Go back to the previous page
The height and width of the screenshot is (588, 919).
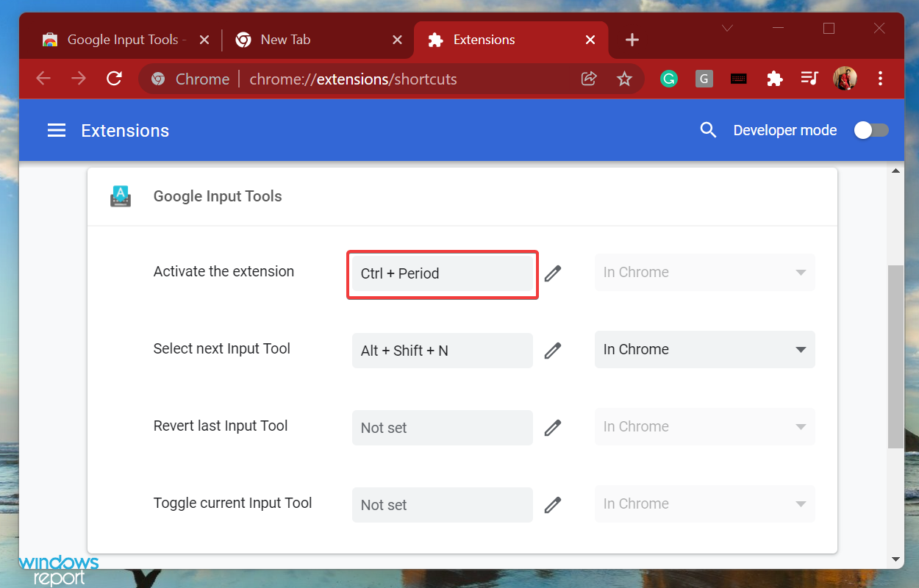[43, 79]
